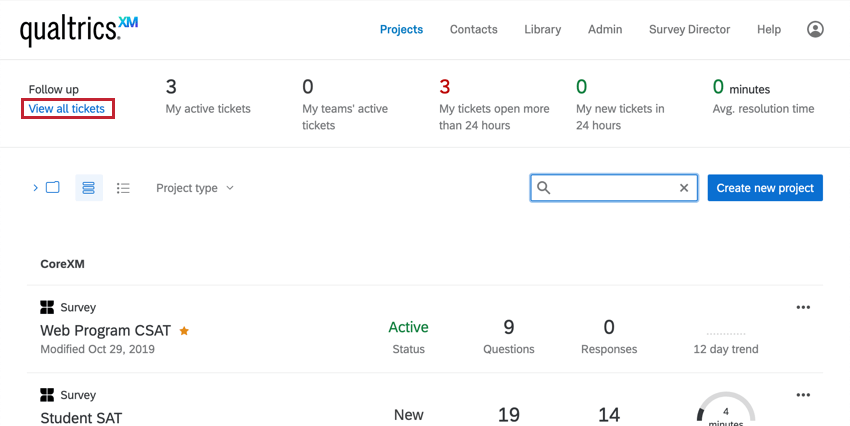
Task: Follow the View all tickets link
Action: click(67, 109)
